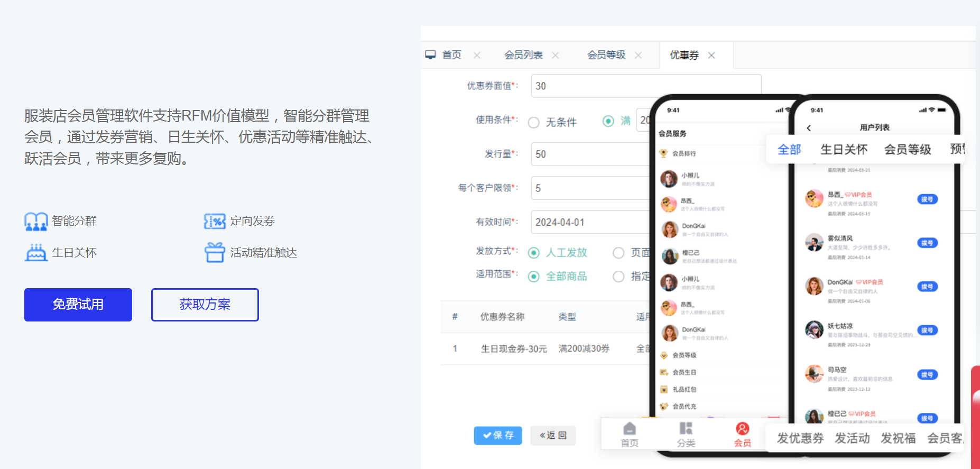Close the 会员列表 tab
The image size is (980, 469).
[x=555, y=55]
